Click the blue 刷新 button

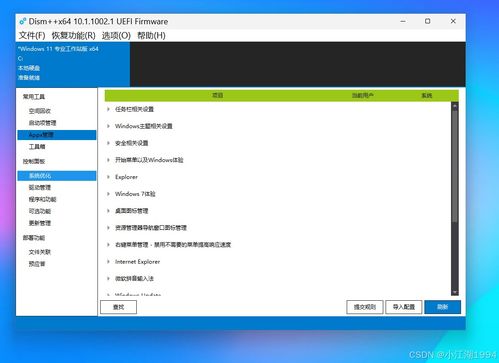click(443, 307)
